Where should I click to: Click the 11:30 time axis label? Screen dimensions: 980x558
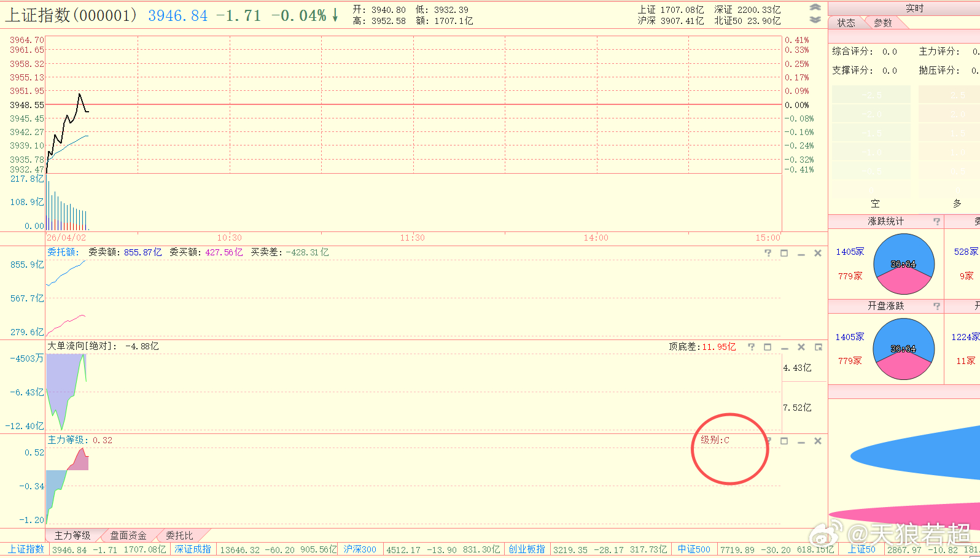click(413, 238)
